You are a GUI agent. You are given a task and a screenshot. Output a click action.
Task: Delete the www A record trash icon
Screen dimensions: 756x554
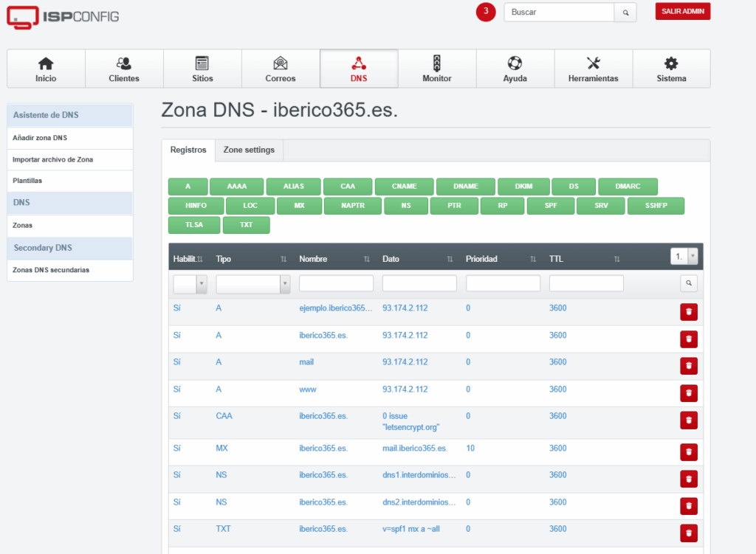click(x=689, y=393)
